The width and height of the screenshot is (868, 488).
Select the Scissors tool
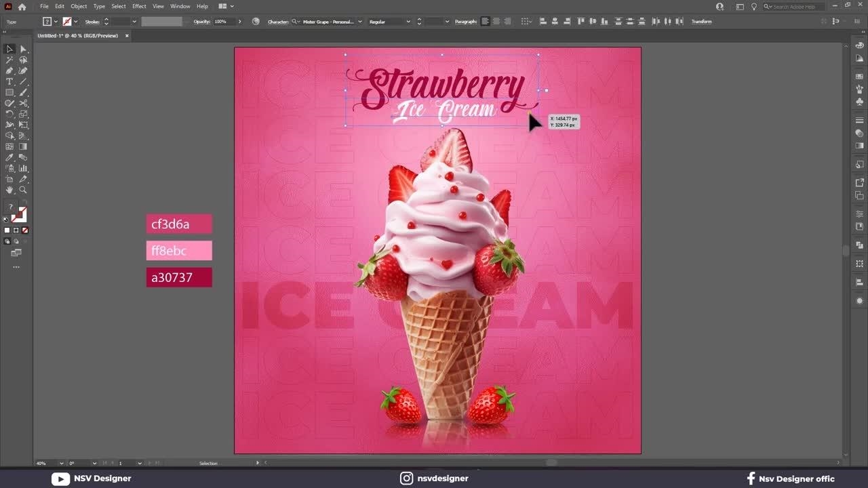tap(23, 103)
